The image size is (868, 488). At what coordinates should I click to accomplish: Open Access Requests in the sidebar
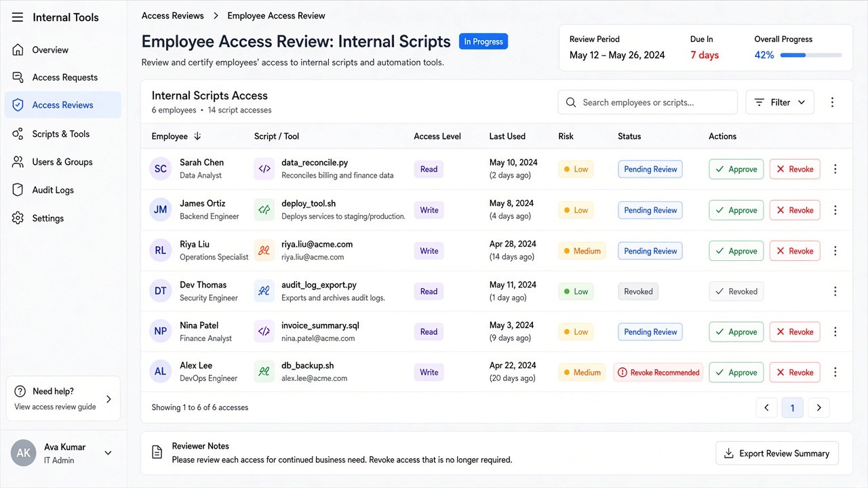coord(63,77)
